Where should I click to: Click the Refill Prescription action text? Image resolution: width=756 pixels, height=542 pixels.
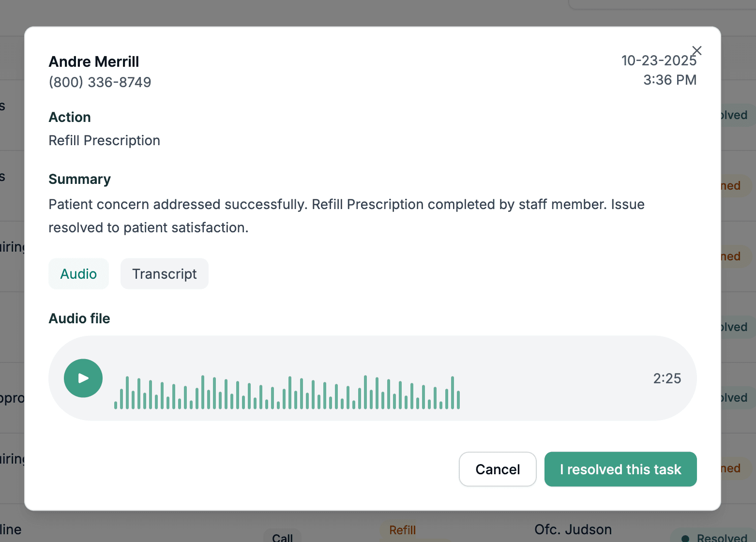(104, 140)
